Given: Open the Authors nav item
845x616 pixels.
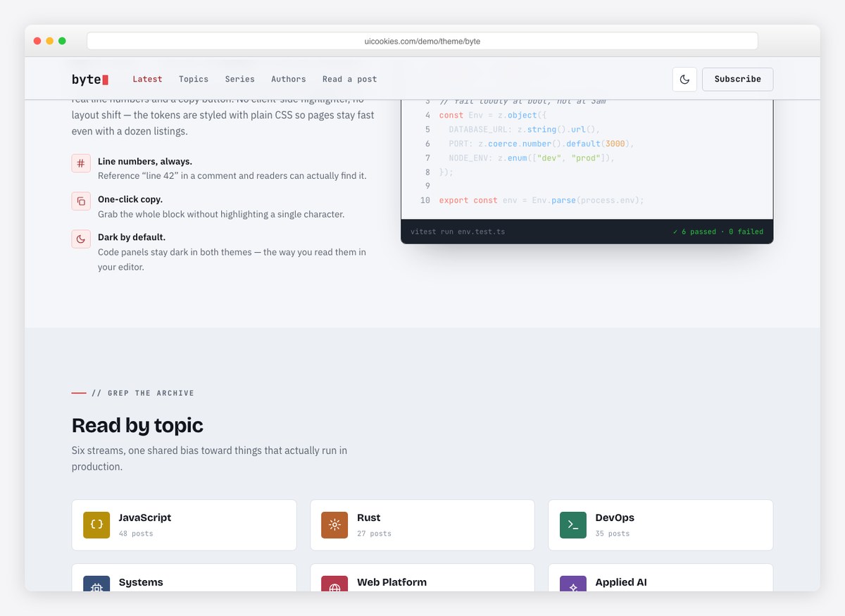Looking at the screenshot, I should [x=289, y=79].
